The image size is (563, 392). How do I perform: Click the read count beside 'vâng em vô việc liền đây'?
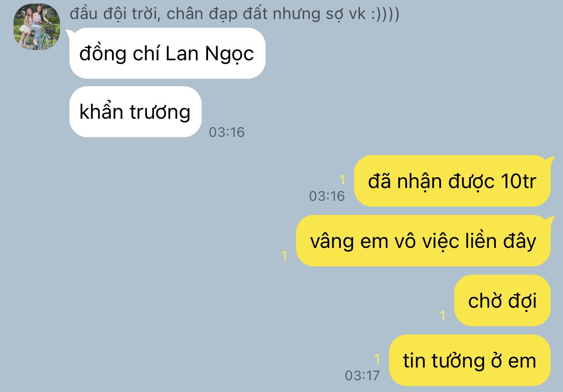click(284, 256)
